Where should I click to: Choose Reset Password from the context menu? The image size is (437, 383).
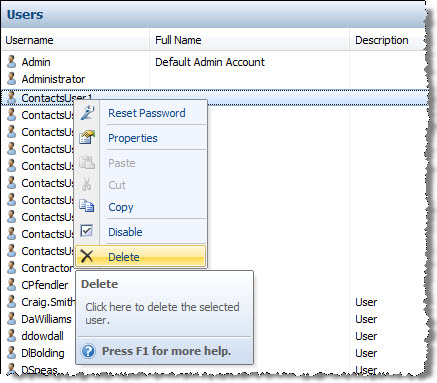coord(147,113)
